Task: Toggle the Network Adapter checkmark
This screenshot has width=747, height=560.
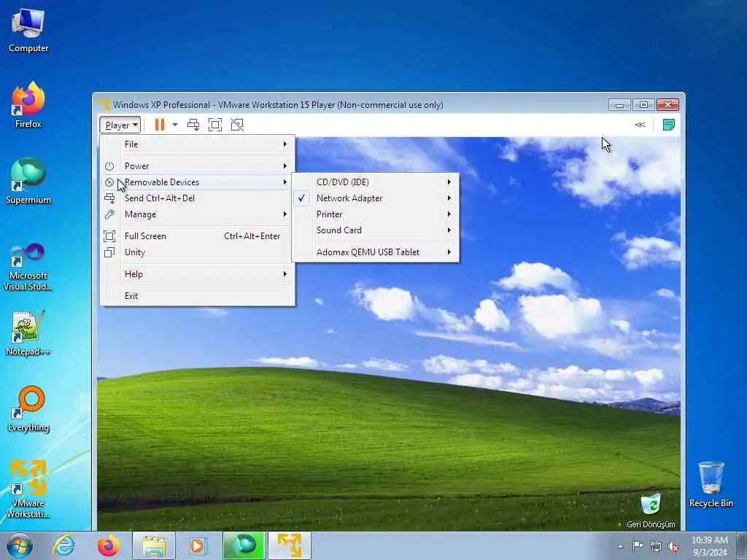Action: click(301, 198)
